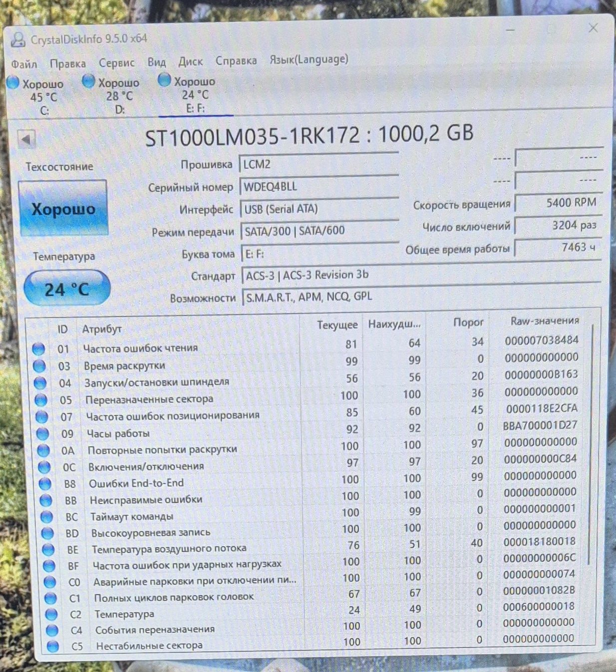Click the status orb for attribute BD

(47, 533)
